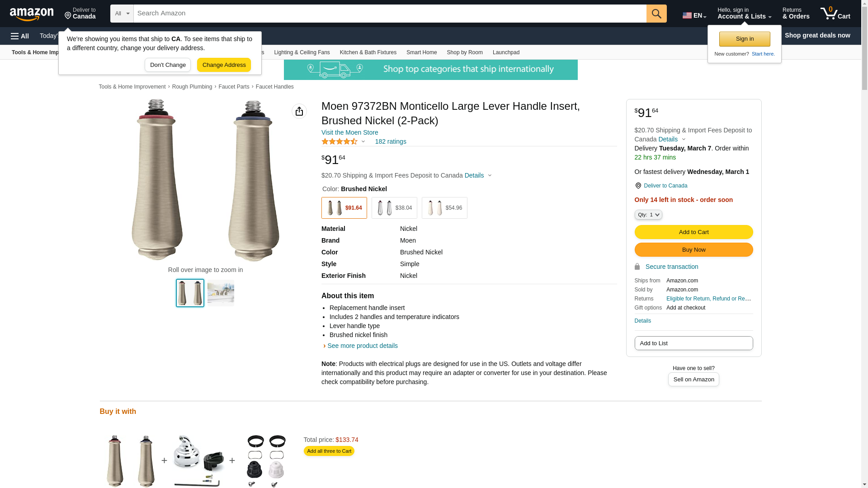The height and width of the screenshot is (488, 868).
Task: Click the magnifying glass search button
Action: coord(656,14)
